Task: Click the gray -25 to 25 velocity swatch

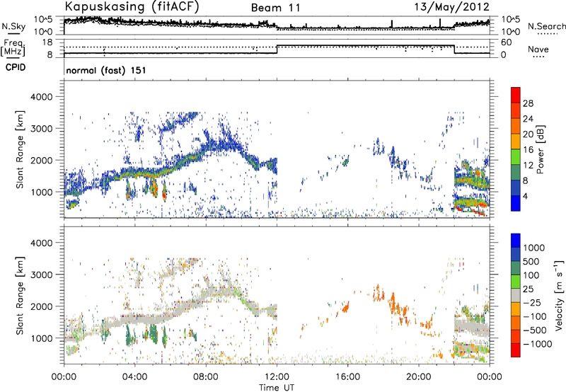Action: pyautogui.click(x=516, y=296)
